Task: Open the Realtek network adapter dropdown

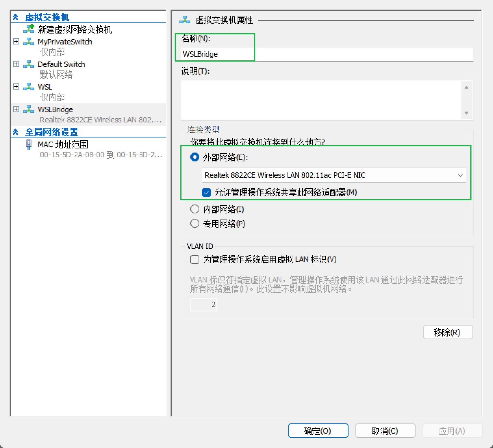Action: (x=460, y=175)
